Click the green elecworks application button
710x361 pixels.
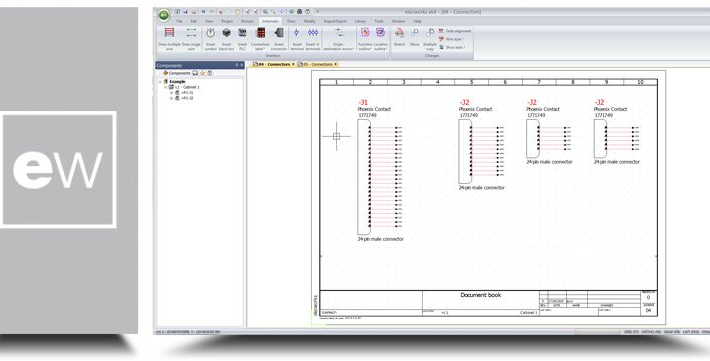(163, 15)
